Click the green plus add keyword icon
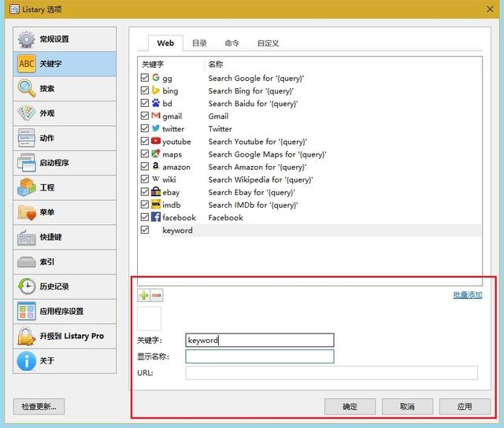 tap(143, 295)
